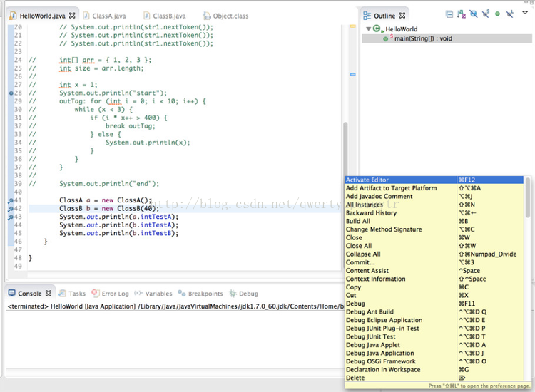Viewport: 535px width, 392px height.
Task: Click the Outline view icon
Action: (367, 16)
